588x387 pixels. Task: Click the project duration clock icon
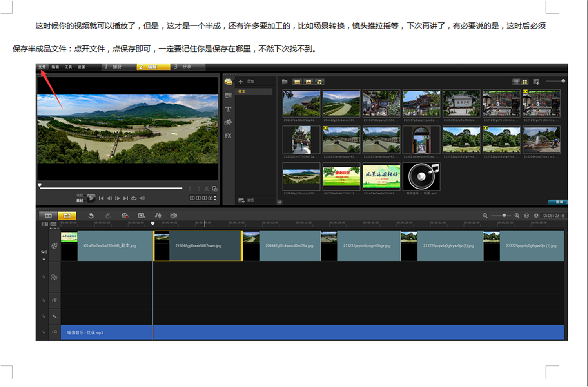point(536,216)
